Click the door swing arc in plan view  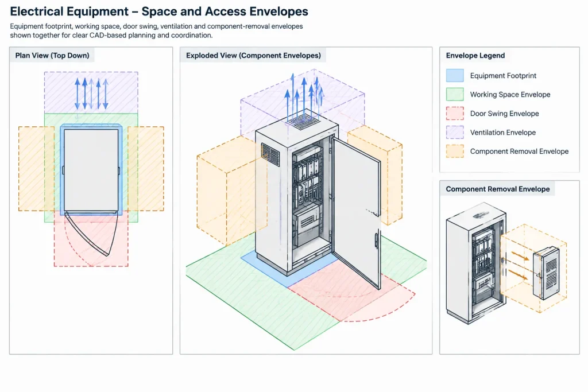coord(91,234)
